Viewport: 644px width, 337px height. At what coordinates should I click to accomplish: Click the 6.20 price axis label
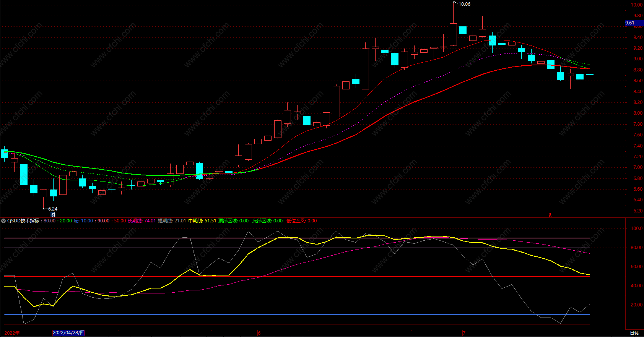tap(637, 211)
